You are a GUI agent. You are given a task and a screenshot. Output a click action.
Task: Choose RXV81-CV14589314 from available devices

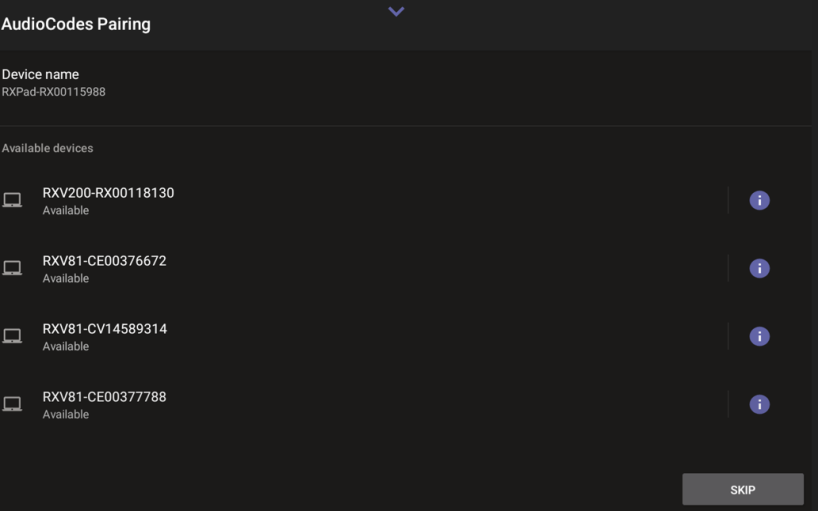point(104,329)
